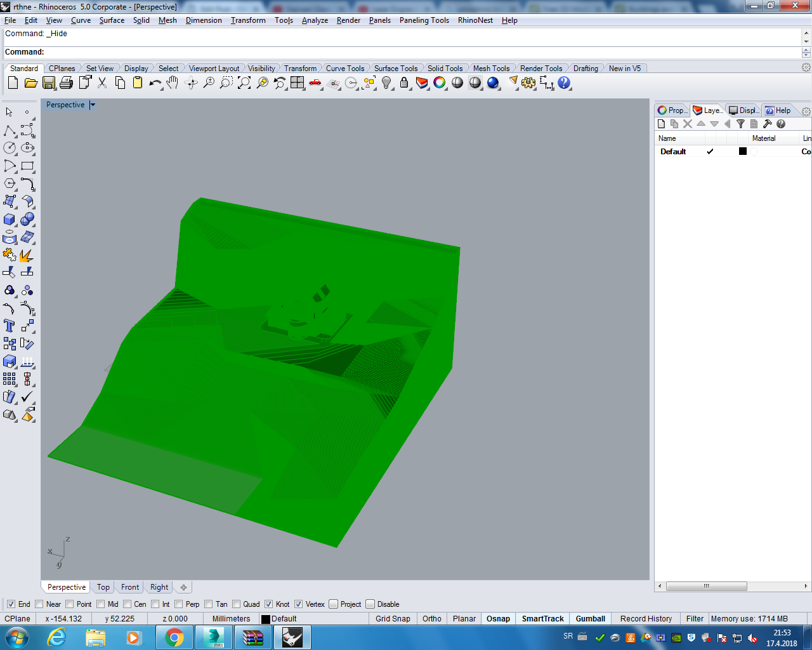Select the Polyline tool in the left sidebar
Screen dimensions: 812x650
[x=10, y=130]
